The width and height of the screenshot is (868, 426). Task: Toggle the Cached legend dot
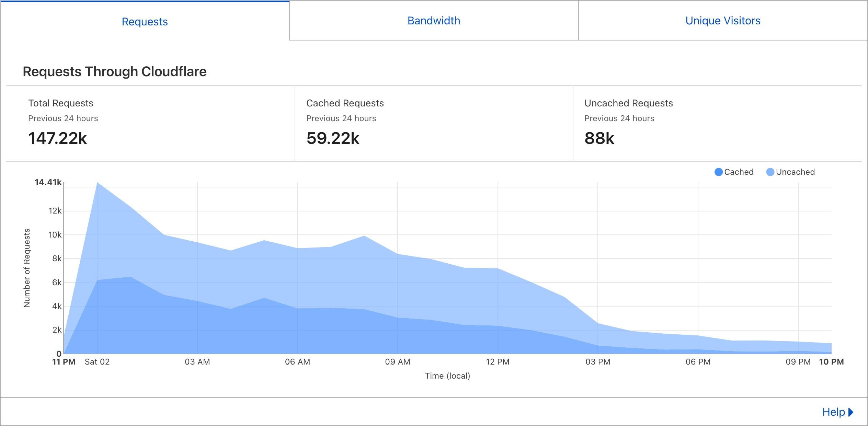click(x=718, y=172)
